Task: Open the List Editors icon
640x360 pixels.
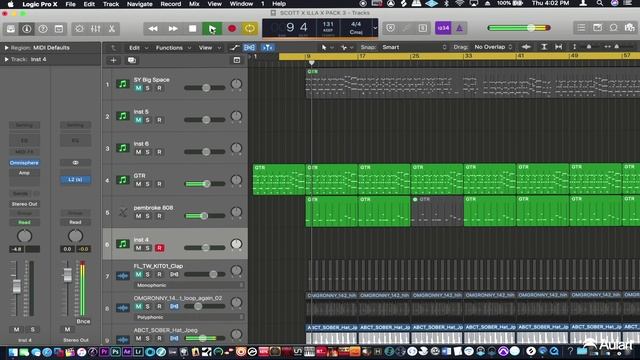Action: point(581,28)
